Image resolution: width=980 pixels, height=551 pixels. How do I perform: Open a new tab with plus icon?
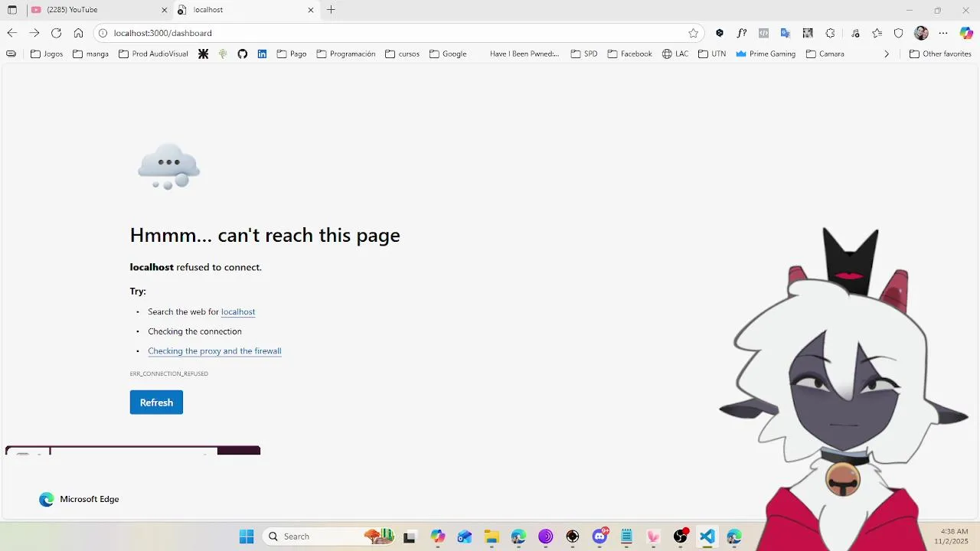tap(331, 10)
